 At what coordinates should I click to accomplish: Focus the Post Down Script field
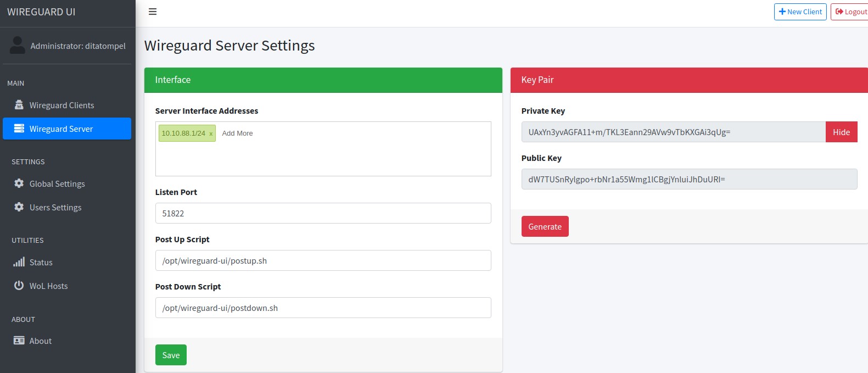323,308
